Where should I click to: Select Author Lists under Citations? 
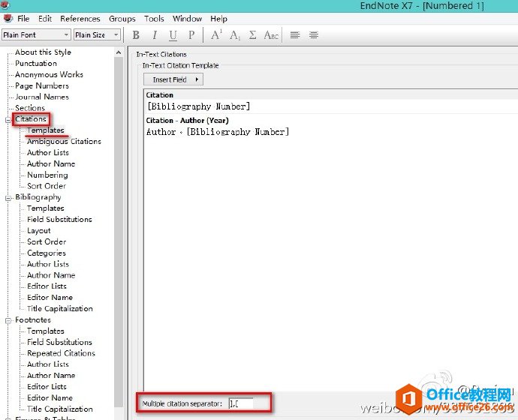tap(48, 153)
